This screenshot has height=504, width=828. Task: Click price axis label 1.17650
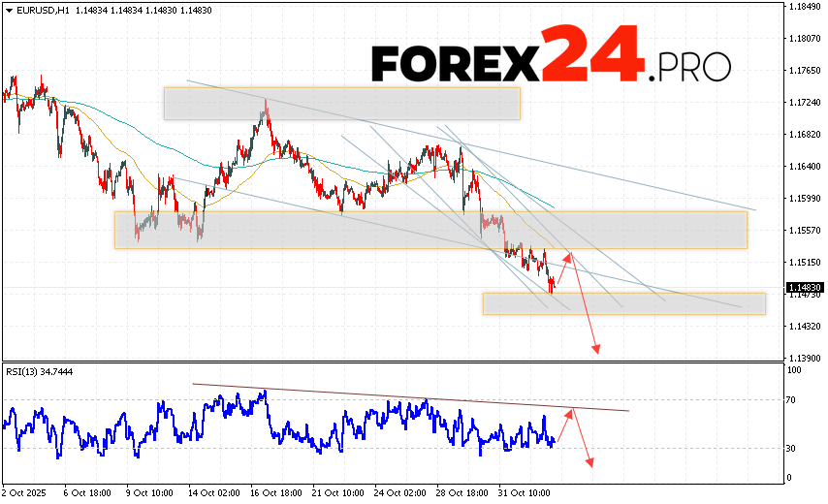coord(805,70)
